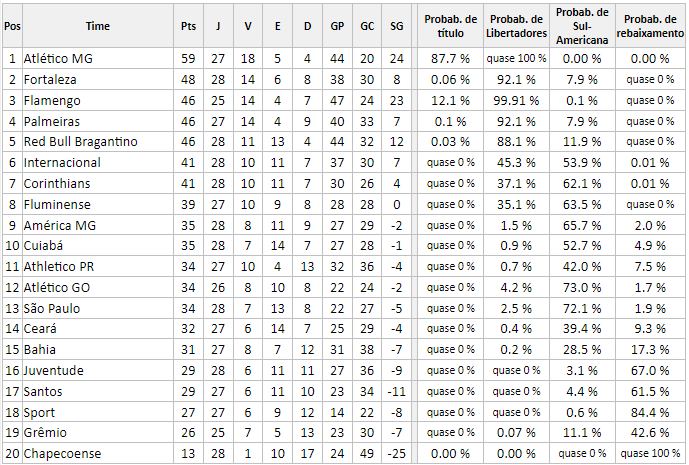This screenshot has height=465, width=689.
Task: Select the Time column header
Action: (x=98, y=26)
